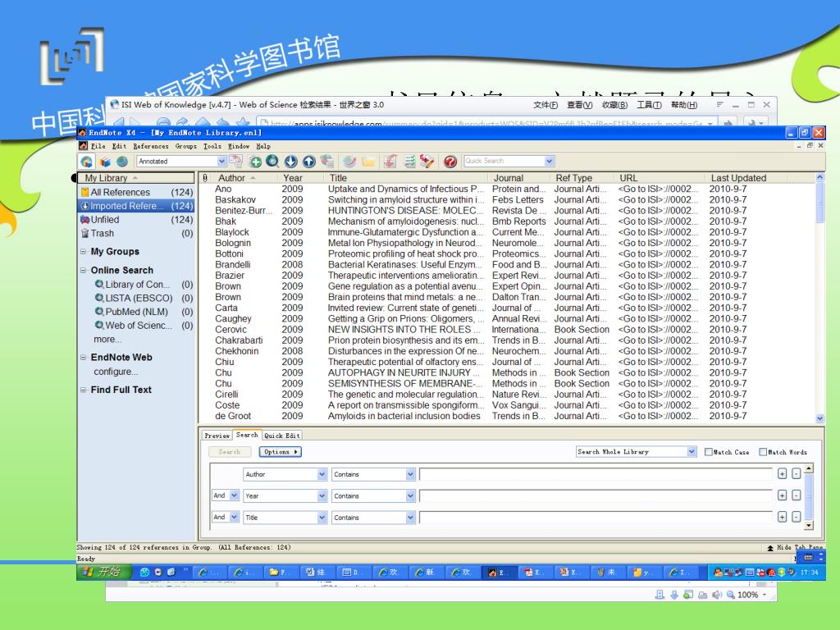Click configure... under EndNote Web
840x630 pixels.
[116, 372]
